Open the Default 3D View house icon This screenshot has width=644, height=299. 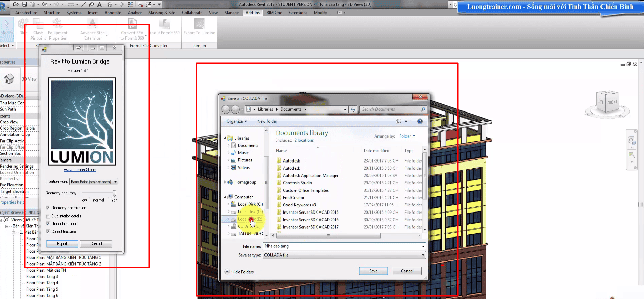point(110,4)
